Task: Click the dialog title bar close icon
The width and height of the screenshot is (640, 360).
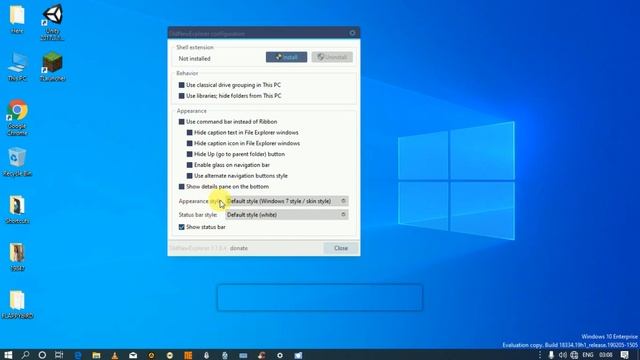Action: (352, 33)
